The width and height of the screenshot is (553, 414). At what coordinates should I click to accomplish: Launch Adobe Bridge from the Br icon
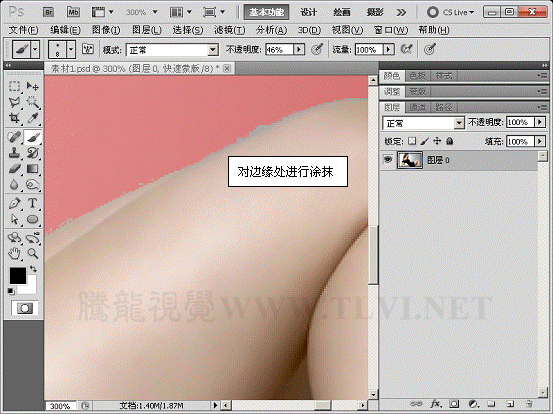tap(49, 12)
